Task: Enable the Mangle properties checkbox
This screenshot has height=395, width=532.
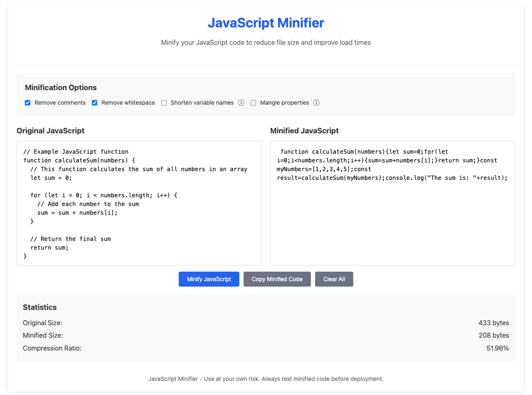Action: (254, 103)
